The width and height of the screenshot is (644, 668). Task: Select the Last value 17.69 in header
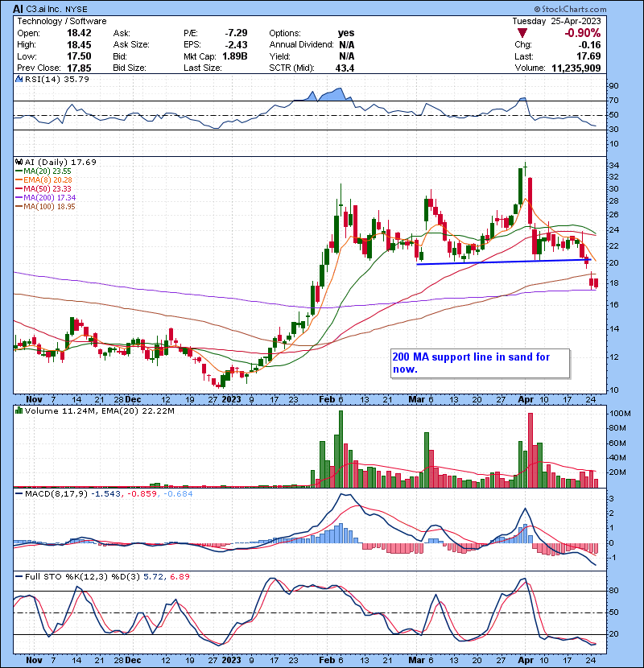(x=588, y=56)
